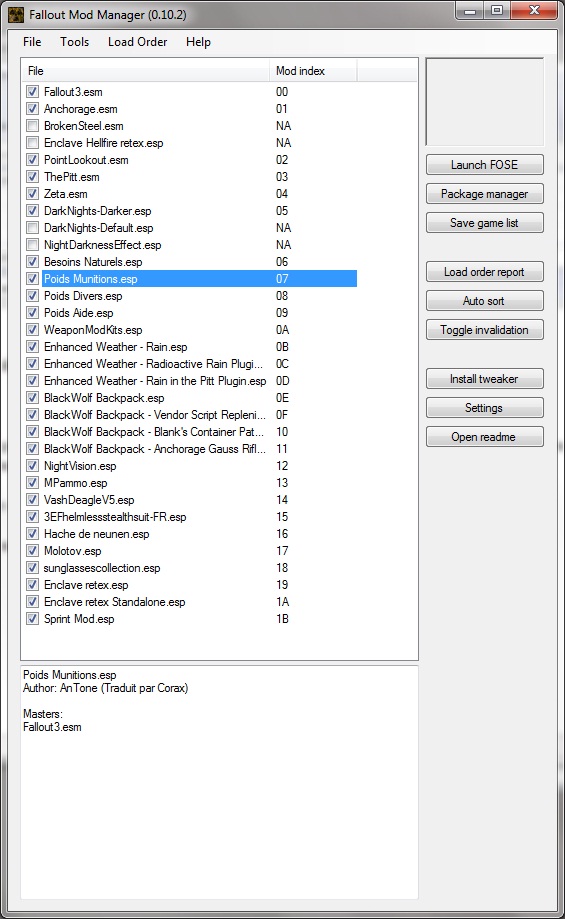565x919 pixels.
Task: Open the Package manager
Action: (x=485, y=194)
